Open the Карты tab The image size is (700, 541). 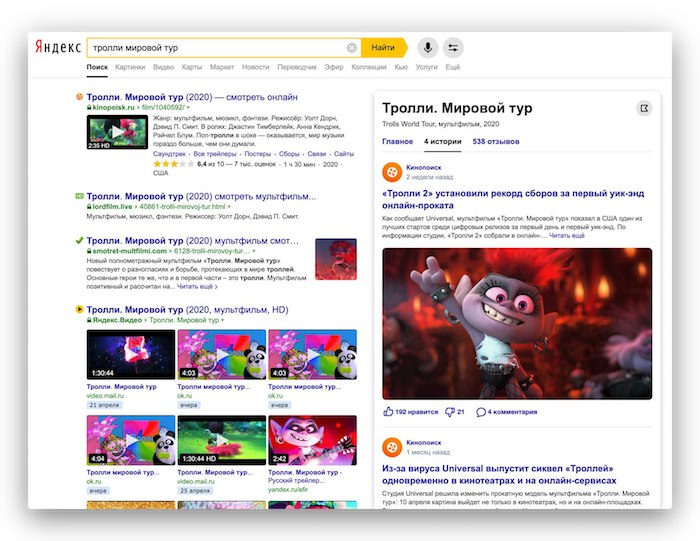pos(192,67)
